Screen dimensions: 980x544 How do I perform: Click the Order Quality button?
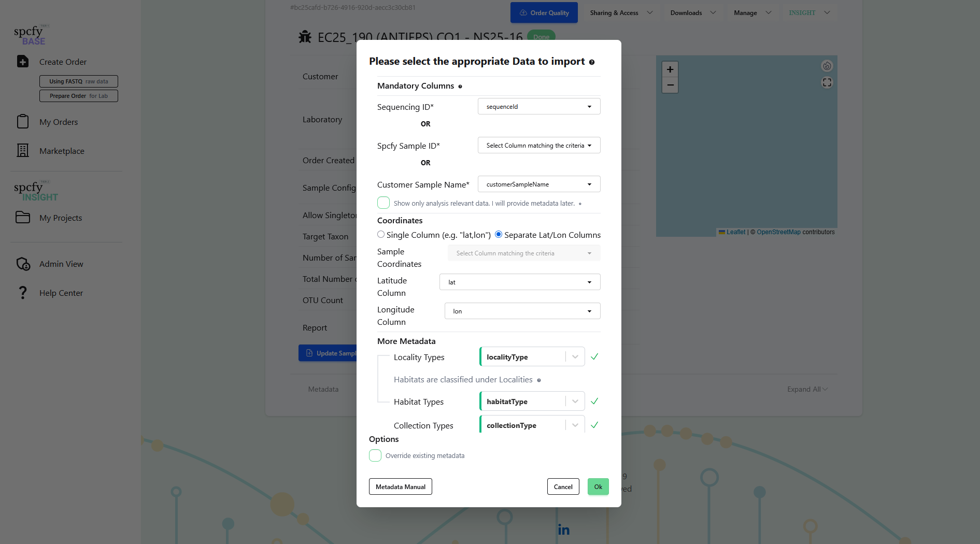click(544, 12)
